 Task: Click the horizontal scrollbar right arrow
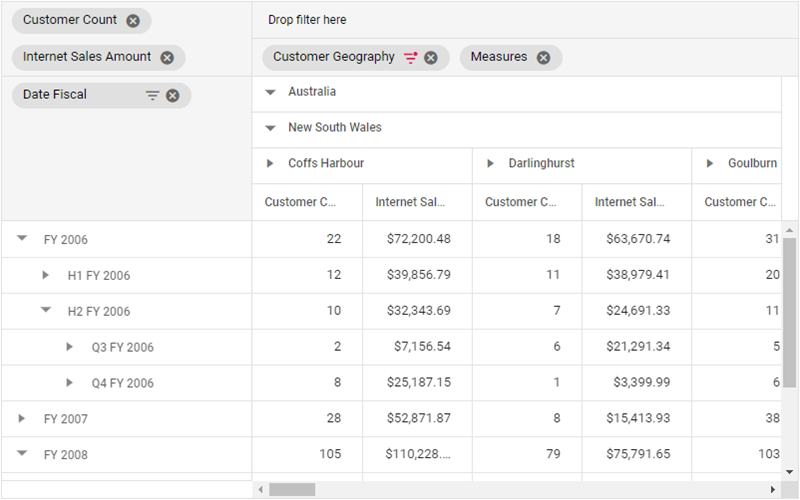pos(773,489)
